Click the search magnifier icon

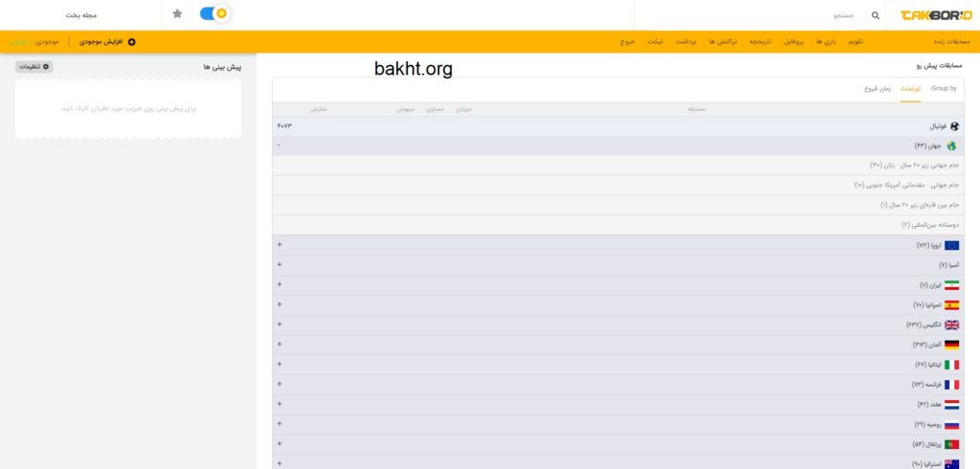[875, 15]
